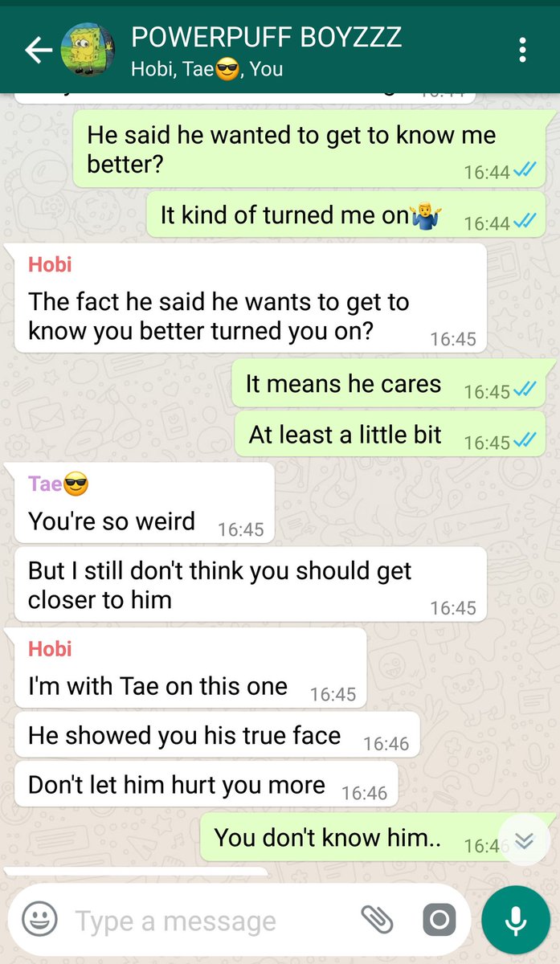Select the 'He showed you his true face' message

click(217, 736)
